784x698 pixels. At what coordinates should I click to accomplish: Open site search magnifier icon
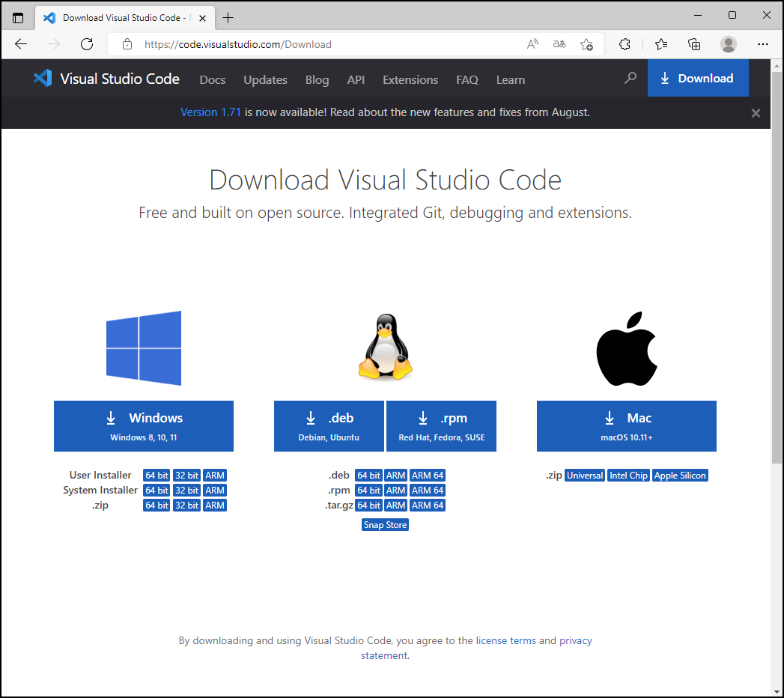coord(630,77)
